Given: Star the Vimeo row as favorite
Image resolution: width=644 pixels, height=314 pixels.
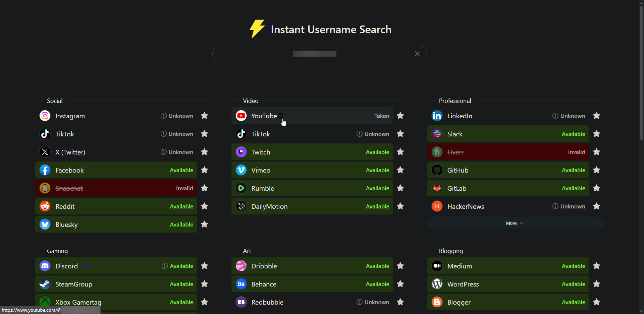Looking at the screenshot, I should tap(400, 170).
